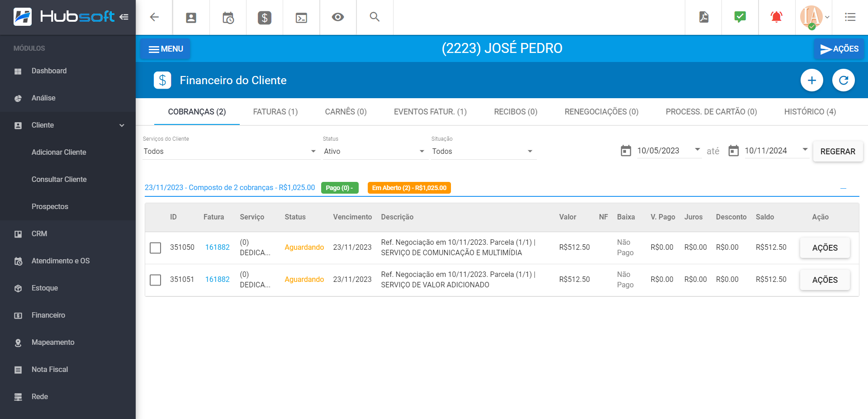Open the dollar financial toolbar icon
The image size is (868, 419).
265,18
